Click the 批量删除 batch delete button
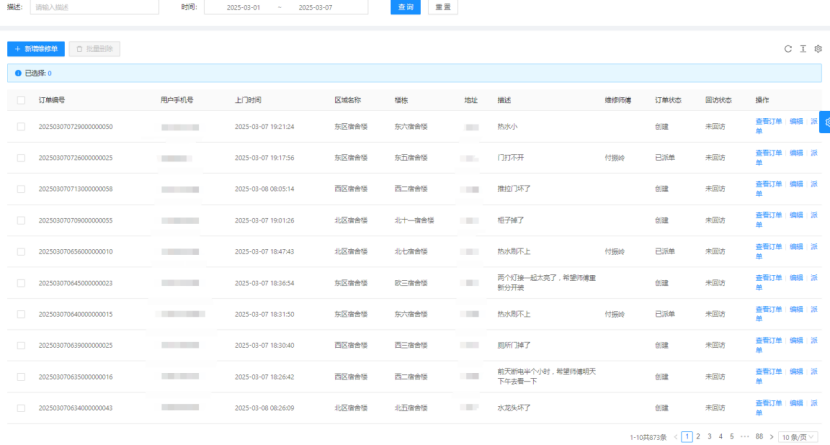830x445 pixels. (x=94, y=48)
